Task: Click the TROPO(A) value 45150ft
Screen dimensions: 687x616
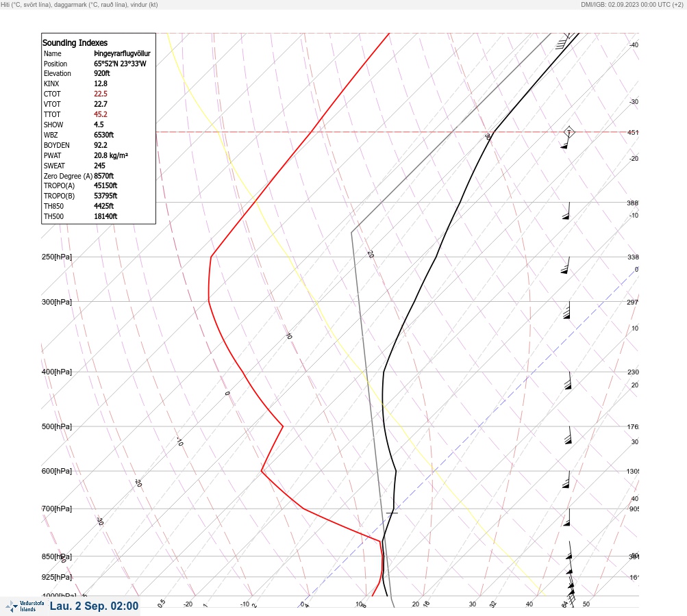Action: click(x=105, y=185)
